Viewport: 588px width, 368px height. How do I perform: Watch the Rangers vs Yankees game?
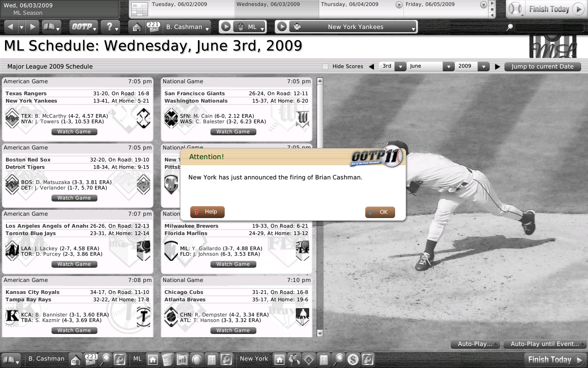point(74,132)
